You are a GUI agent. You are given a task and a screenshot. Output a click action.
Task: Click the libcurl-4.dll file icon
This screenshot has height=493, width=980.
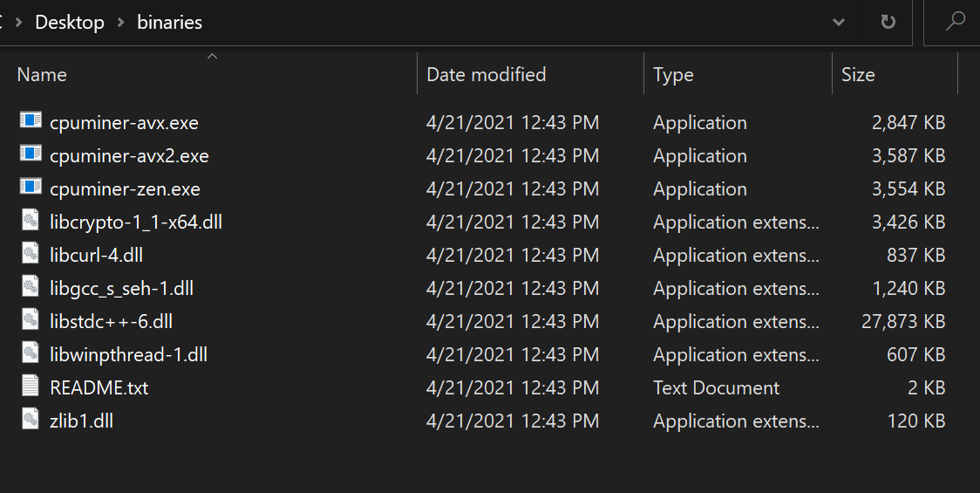[x=31, y=255]
